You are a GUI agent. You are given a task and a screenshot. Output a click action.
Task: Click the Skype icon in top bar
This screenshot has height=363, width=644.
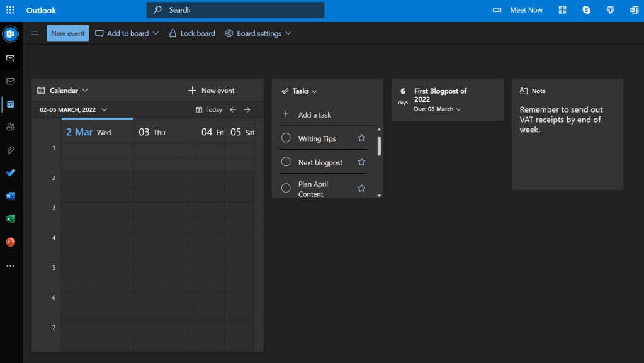[586, 10]
